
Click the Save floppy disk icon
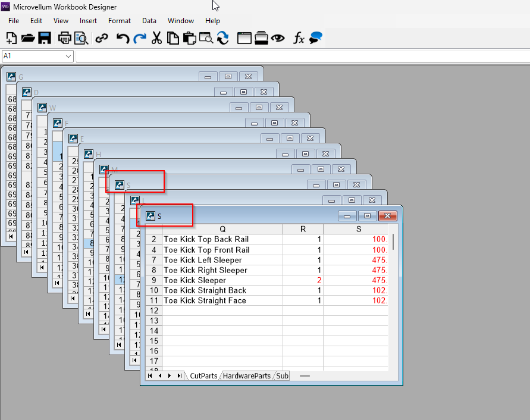(x=44, y=38)
